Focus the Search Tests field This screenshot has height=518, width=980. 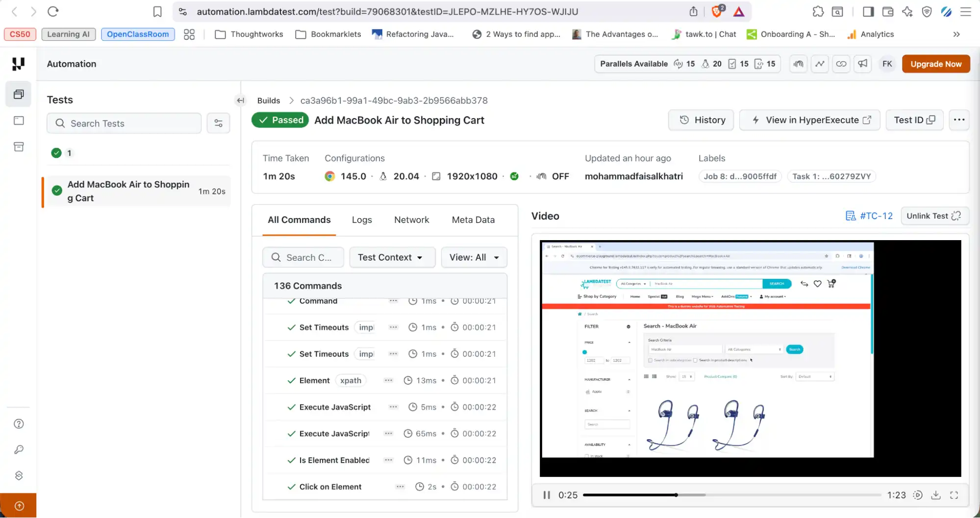tap(124, 123)
